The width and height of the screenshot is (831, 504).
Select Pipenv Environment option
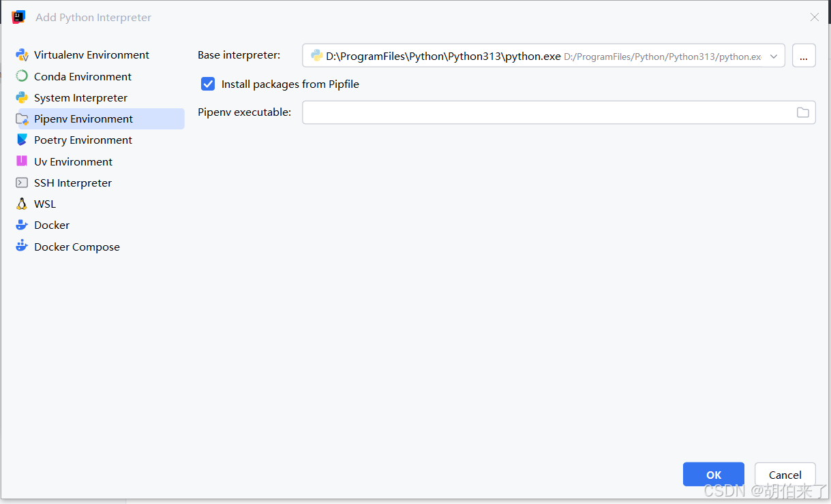[x=100, y=119]
